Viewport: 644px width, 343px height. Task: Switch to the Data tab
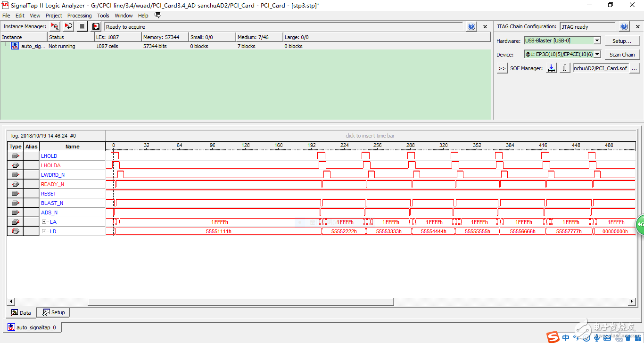(x=21, y=312)
